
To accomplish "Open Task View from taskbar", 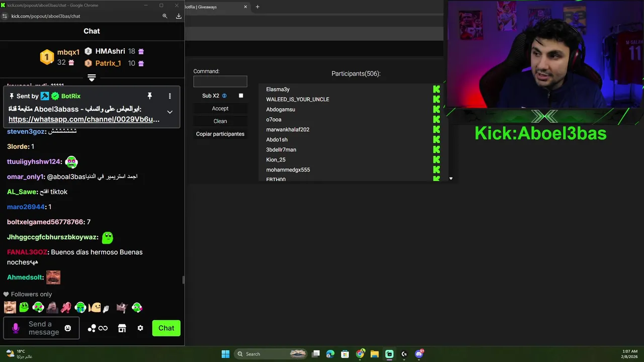I will click(315, 354).
